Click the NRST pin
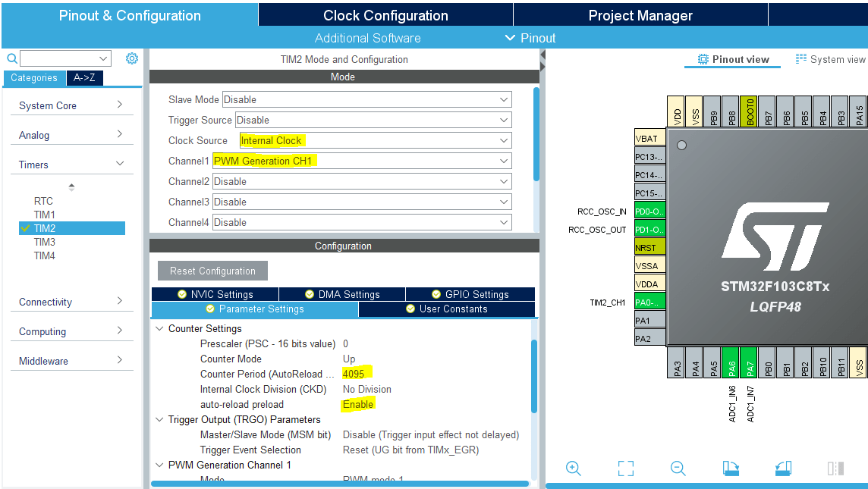This screenshot has height=489, width=868. (x=649, y=248)
